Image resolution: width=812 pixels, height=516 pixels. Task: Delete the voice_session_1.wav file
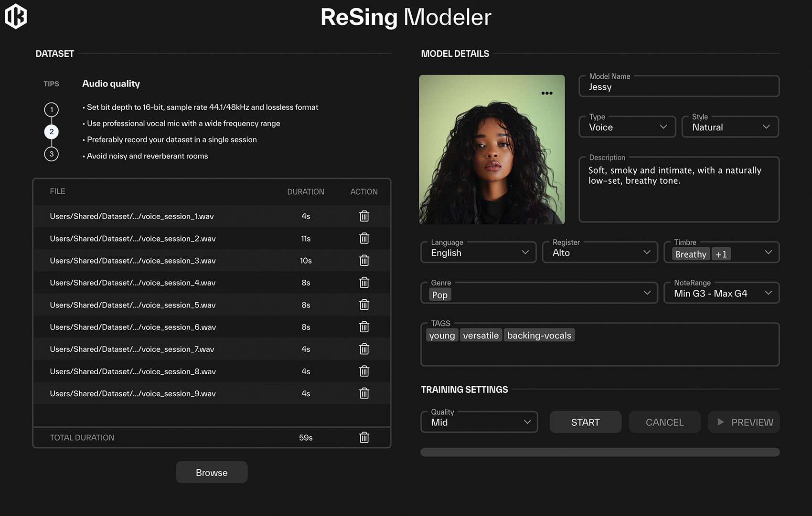tap(364, 216)
